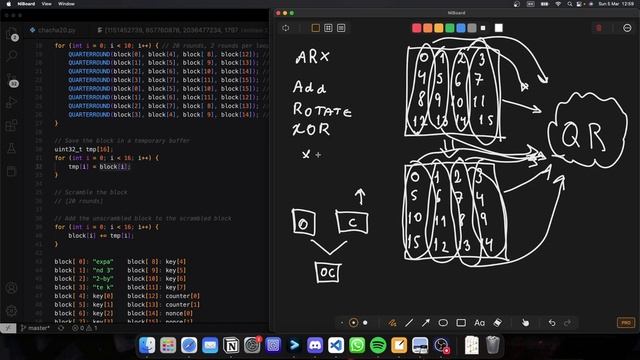This screenshot has height=360, width=640.
Task: Open VS Code Accounts icon
Action: pos(12,288)
